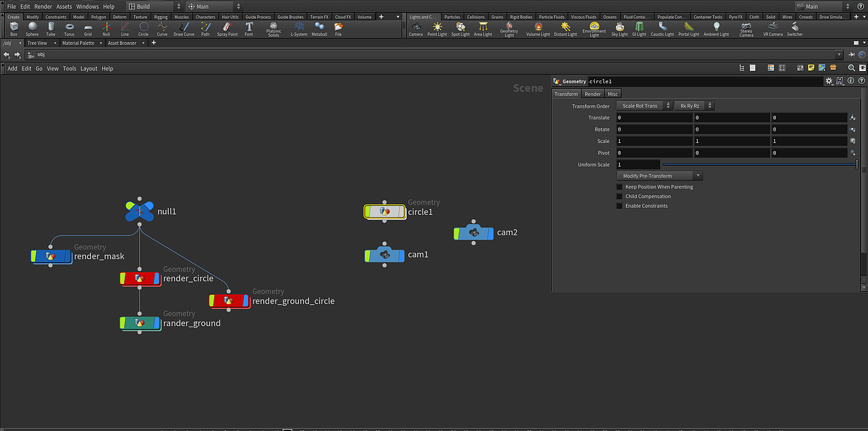
Task: Switch to the Rigid Bodies shelf tab
Action: (521, 17)
